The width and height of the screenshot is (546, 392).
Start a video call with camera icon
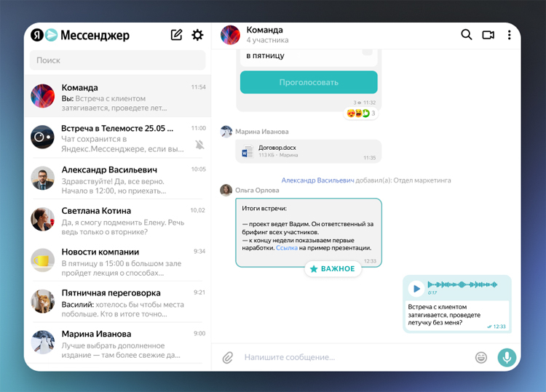[x=488, y=35]
